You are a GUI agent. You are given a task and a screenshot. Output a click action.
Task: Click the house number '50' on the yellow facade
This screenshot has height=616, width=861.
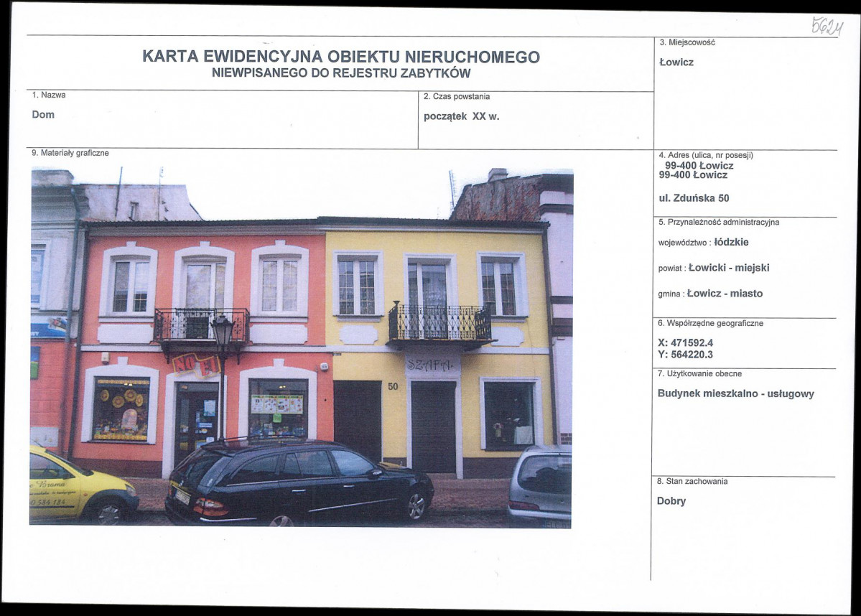tap(394, 386)
